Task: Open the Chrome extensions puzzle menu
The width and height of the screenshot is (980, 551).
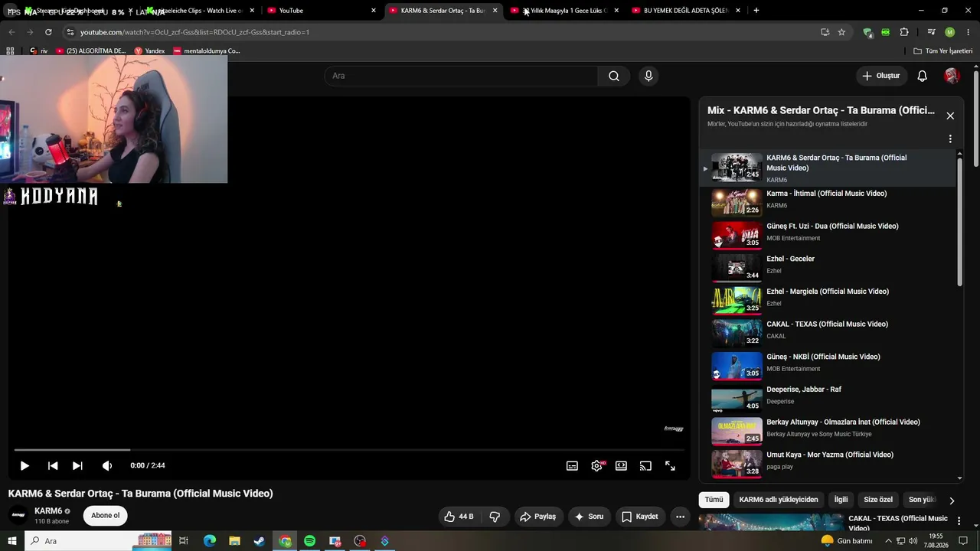Action: (904, 32)
